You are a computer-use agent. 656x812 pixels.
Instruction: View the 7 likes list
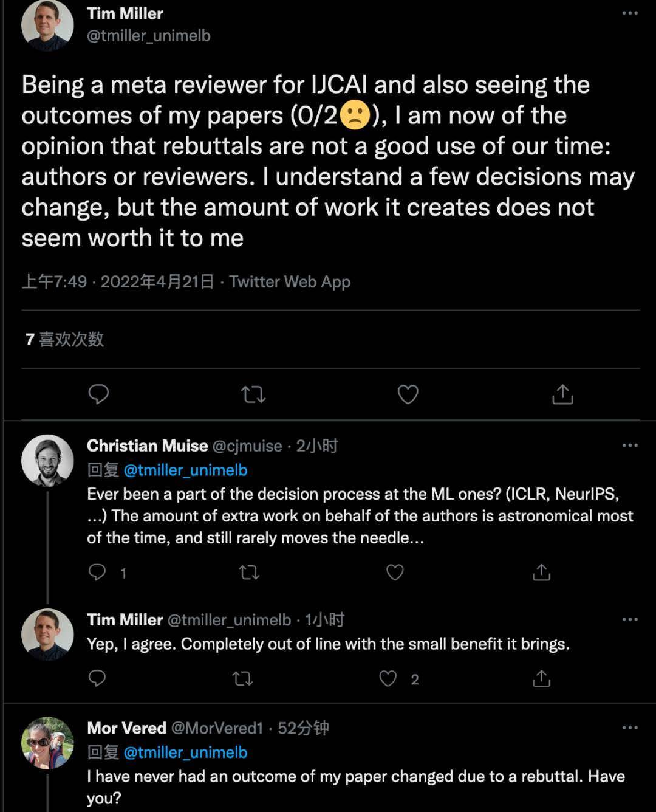tap(64, 339)
